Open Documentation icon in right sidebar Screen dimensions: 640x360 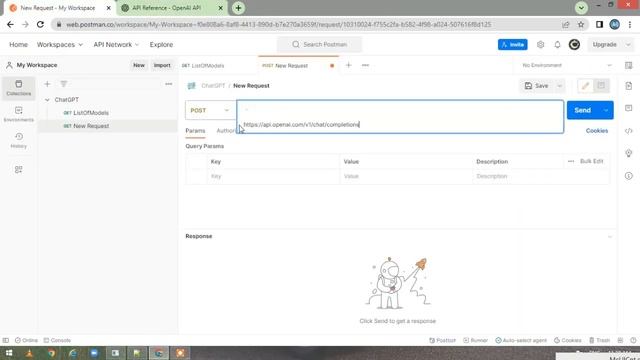coord(629,86)
